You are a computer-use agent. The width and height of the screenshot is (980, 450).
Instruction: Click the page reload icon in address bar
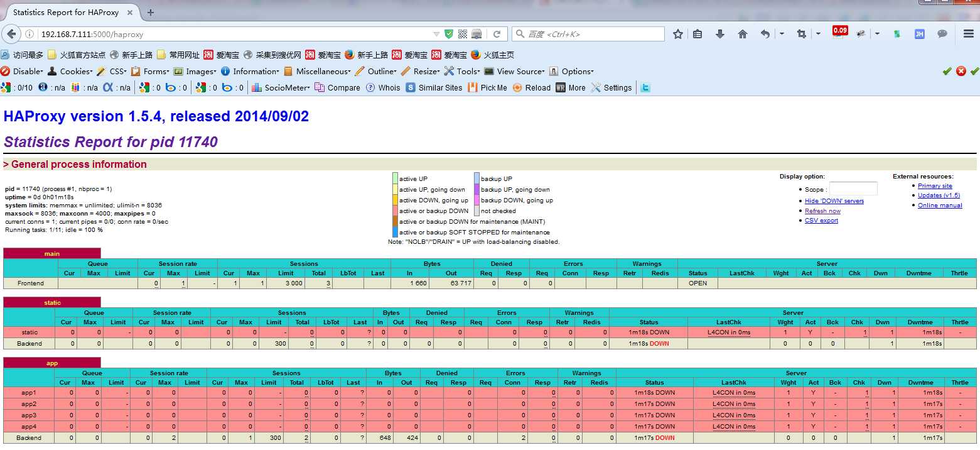pos(497,34)
